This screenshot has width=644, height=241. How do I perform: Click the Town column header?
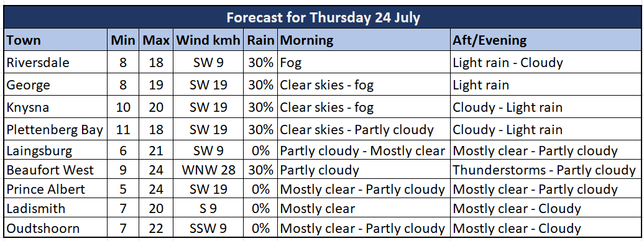click(56, 40)
